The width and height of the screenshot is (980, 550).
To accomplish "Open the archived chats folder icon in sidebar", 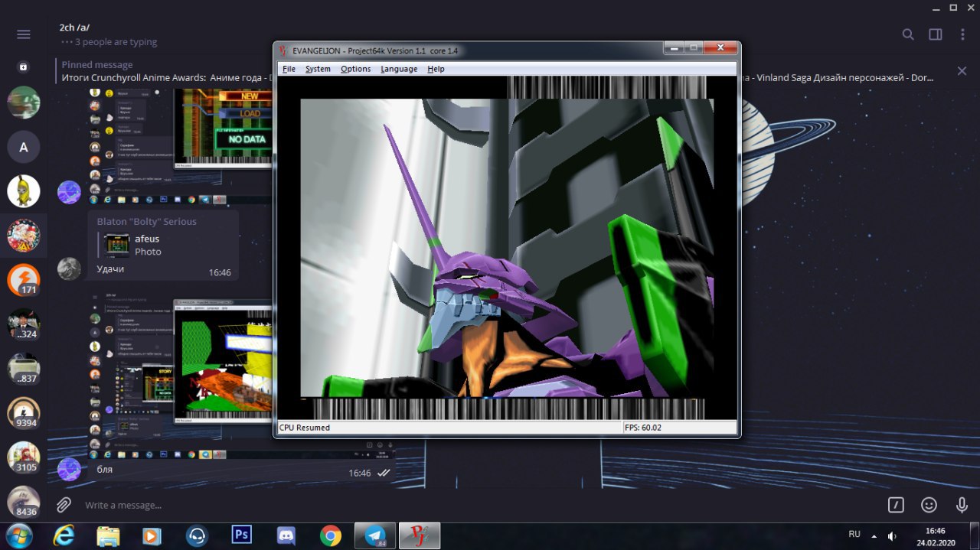I will [24, 67].
